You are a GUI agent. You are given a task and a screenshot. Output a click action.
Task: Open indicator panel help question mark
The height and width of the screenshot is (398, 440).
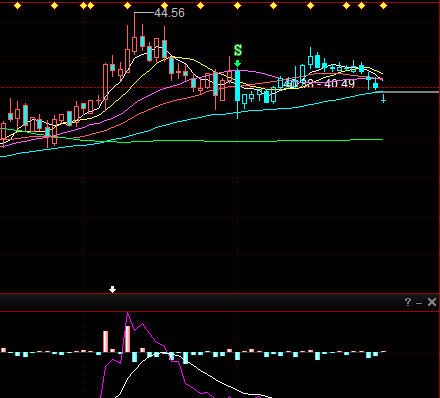(408, 302)
